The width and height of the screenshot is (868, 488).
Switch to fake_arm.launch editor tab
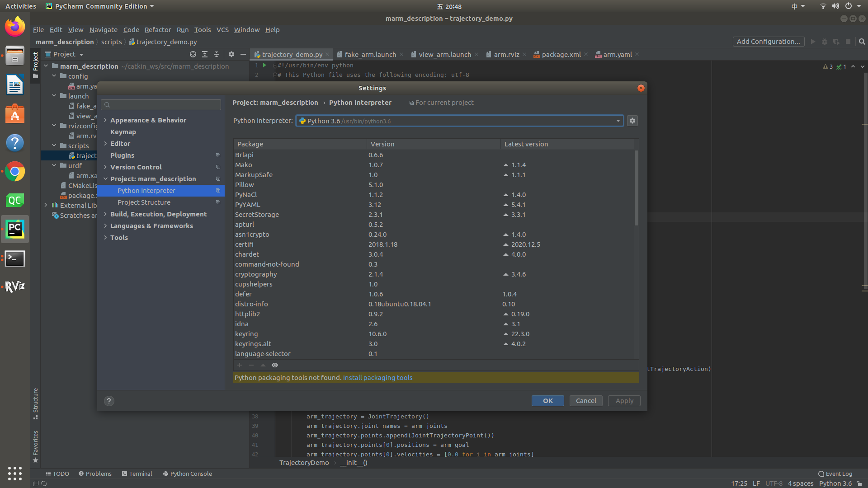(x=370, y=55)
